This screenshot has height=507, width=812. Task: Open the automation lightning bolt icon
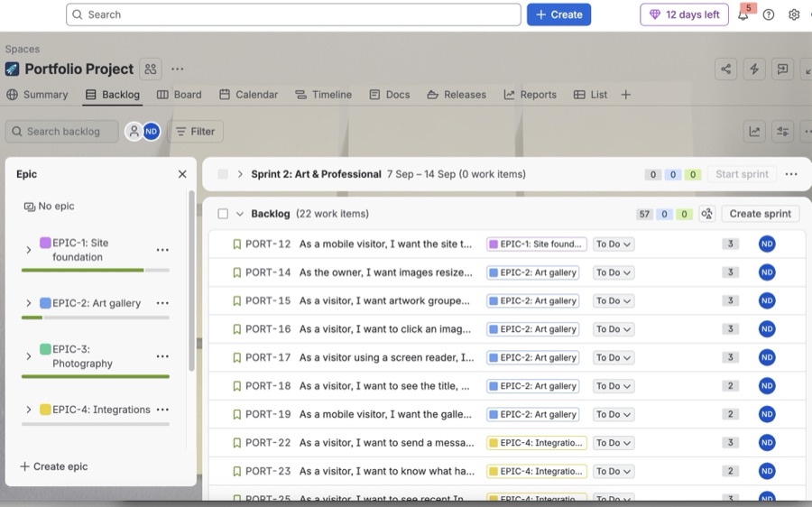[x=754, y=69]
